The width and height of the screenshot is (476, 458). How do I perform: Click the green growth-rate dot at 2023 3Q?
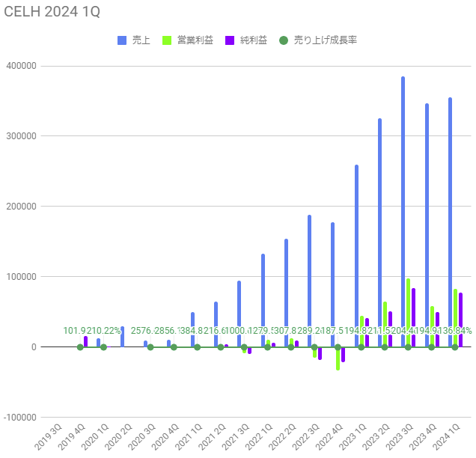tap(408, 347)
